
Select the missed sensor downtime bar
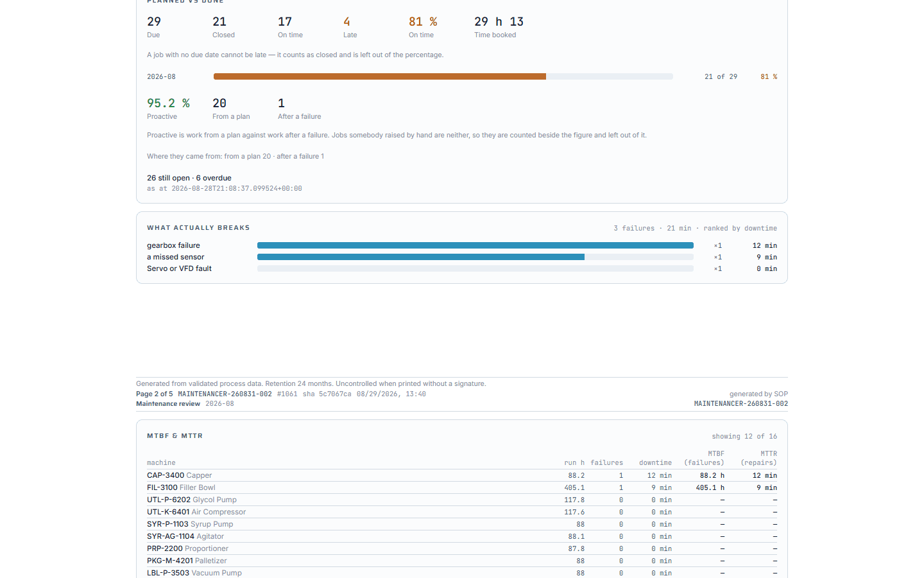pos(475,257)
